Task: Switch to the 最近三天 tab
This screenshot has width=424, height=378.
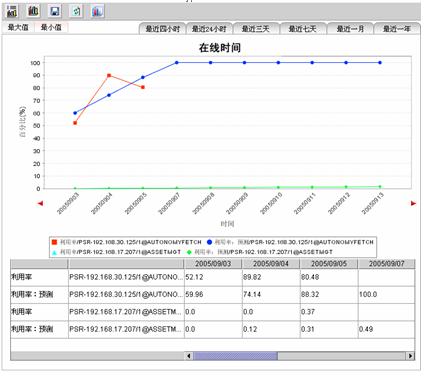Action: click(x=256, y=29)
